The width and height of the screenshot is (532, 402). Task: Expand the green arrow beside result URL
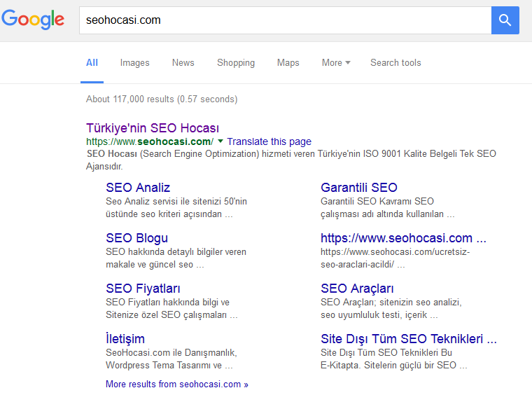[x=220, y=141]
